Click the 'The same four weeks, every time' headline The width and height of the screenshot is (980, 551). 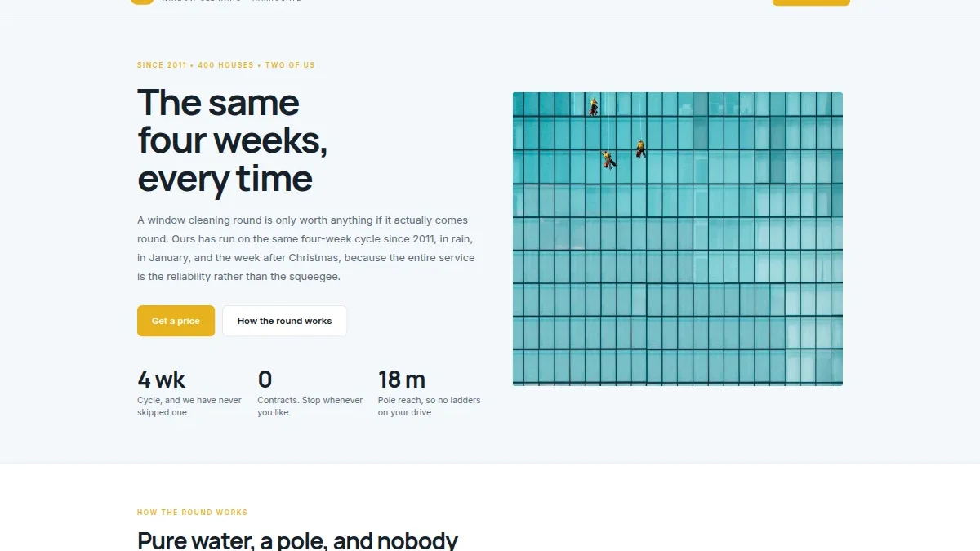click(233, 140)
